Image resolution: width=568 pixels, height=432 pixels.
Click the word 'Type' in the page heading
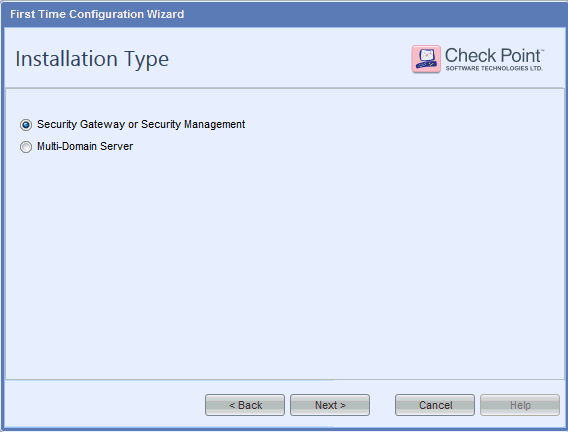pyautogui.click(x=147, y=60)
